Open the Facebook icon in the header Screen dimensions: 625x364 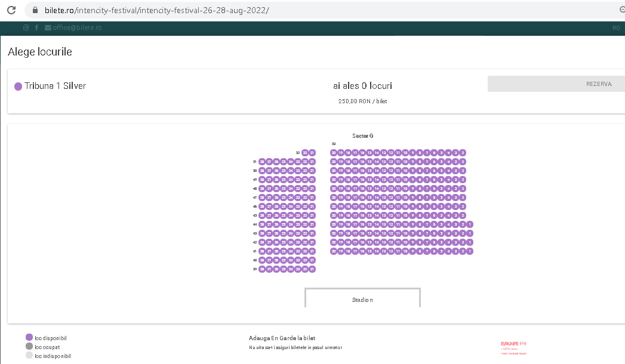click(36, 27)
